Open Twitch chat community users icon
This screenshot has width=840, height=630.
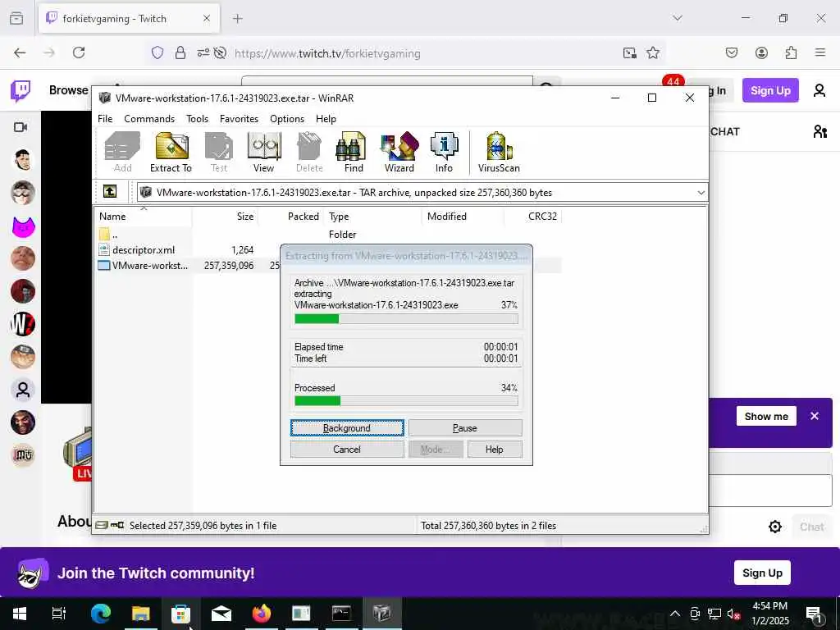[819, 131]
